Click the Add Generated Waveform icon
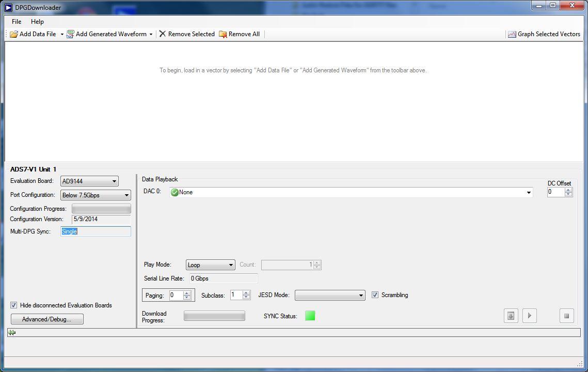The width and height of the screenshot is (588, 372). click(x=70, y=34)
